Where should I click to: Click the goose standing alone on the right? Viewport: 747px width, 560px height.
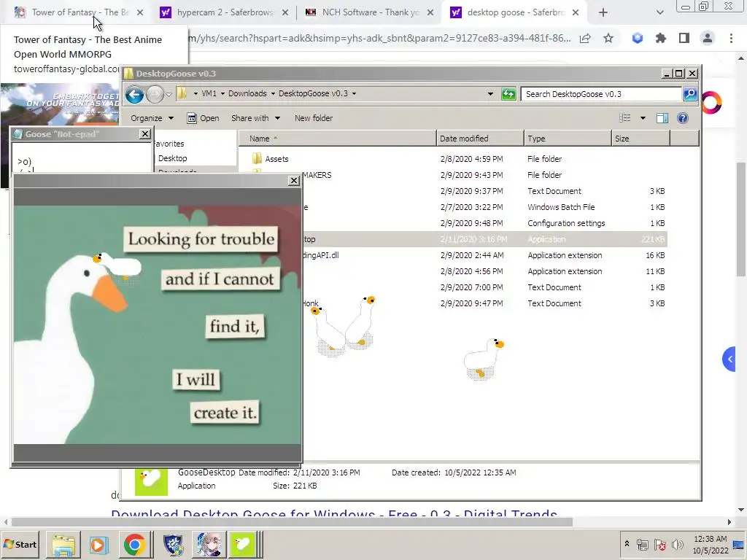click(x=484, y=359)
